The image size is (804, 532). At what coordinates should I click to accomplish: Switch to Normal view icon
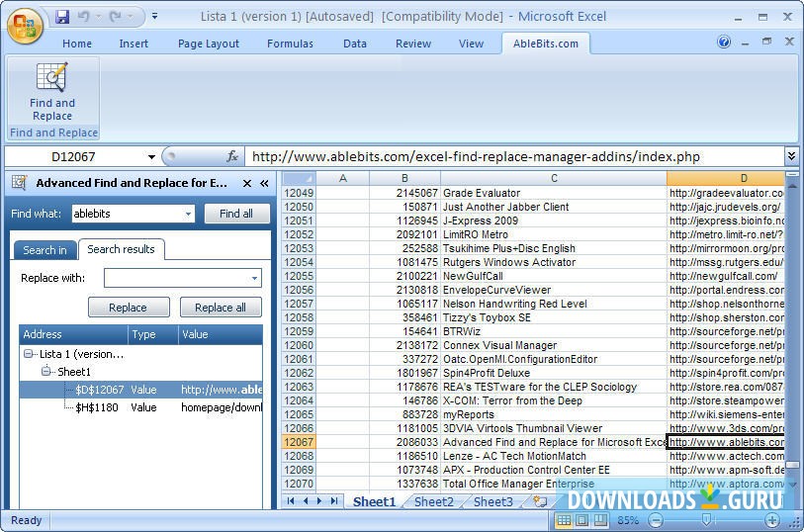pos(564,521)
